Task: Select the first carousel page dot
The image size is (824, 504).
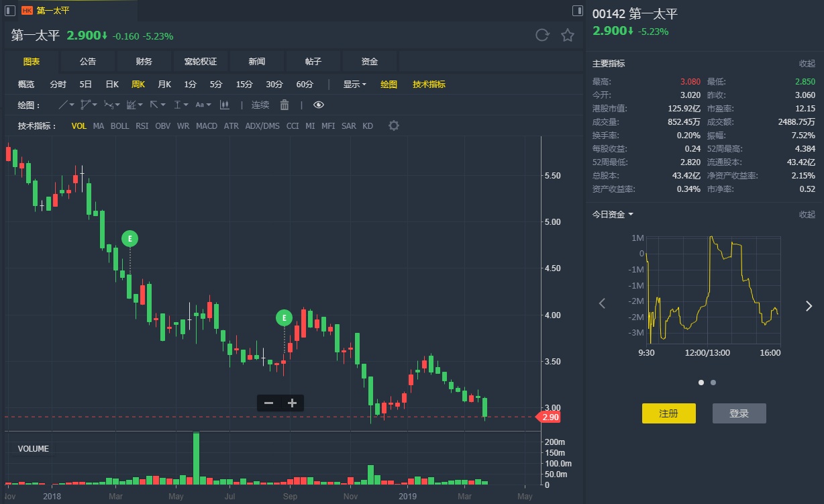Action: pyautogui.click(x=701, y=382)
